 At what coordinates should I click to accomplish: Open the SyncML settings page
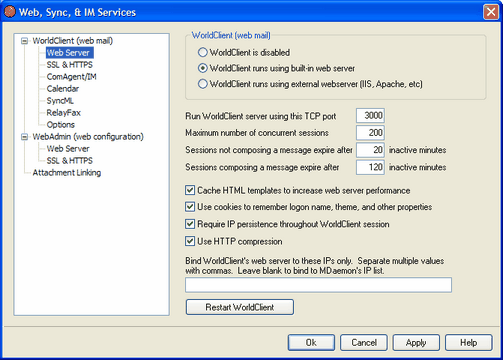pyautogui.click(x=60, y=101)
